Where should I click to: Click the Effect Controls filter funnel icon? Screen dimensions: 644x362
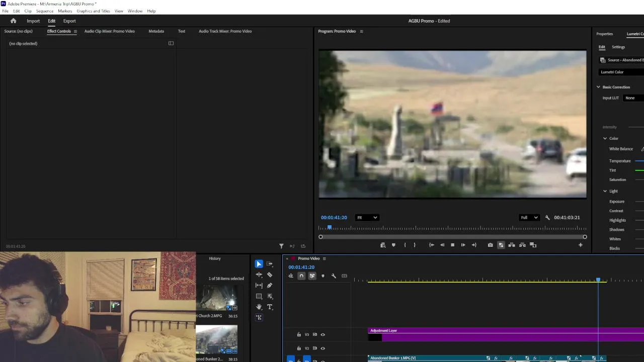(281, 246)
